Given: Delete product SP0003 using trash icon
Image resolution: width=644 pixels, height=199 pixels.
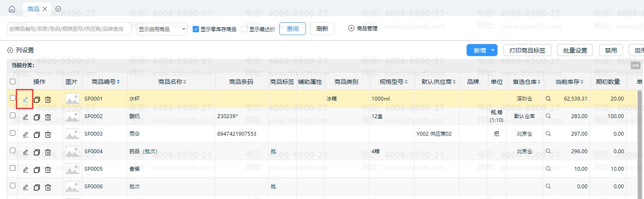Looking at the screenshot, I should click(48, 134).
